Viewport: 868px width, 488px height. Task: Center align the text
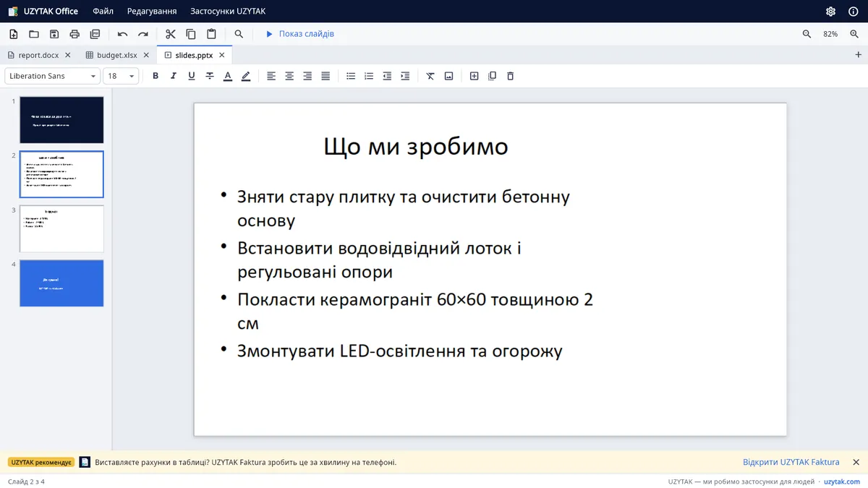click(289, 76)
